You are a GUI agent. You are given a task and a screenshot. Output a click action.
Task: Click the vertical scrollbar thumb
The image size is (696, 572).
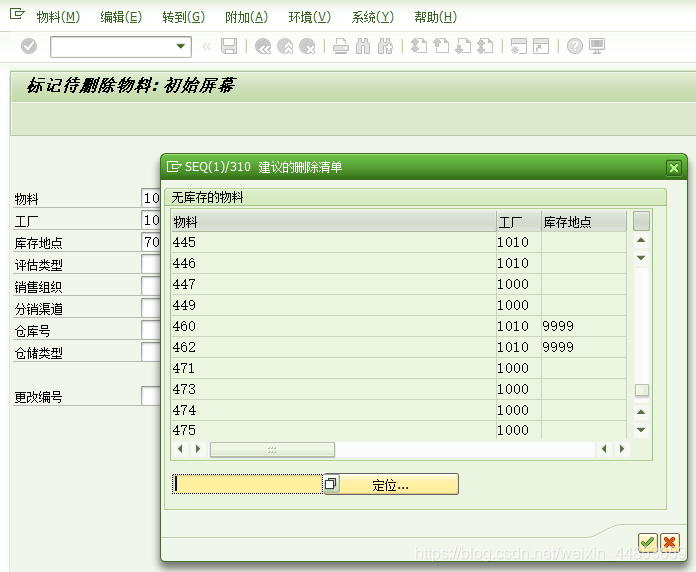[642, 390]
